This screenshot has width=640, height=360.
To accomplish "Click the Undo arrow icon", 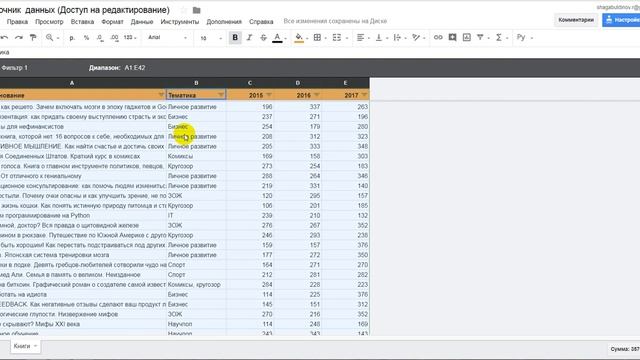I will point(4,38).
